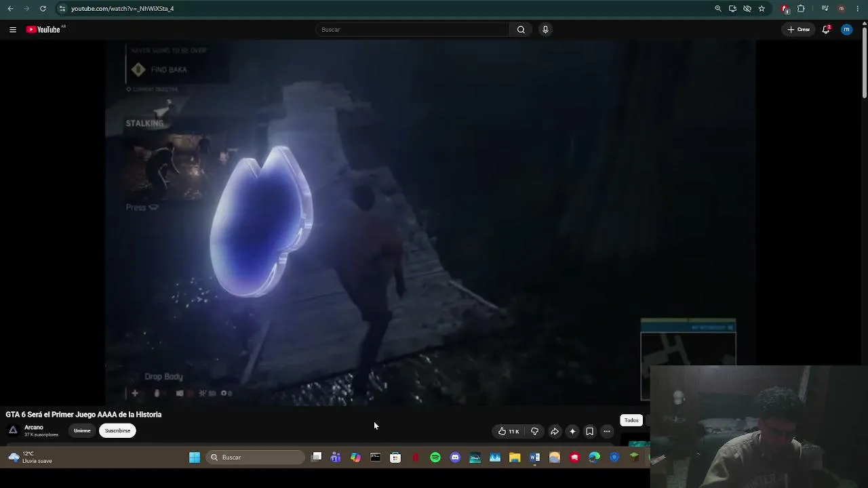Open Microsoft Edge from the taskbar
Image resolution: width=868 pixels, height=488 pixels.
595,457
